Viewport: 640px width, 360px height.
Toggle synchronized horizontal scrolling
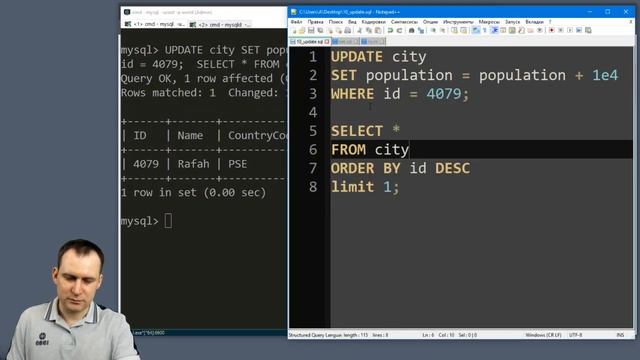coord(464,30)
